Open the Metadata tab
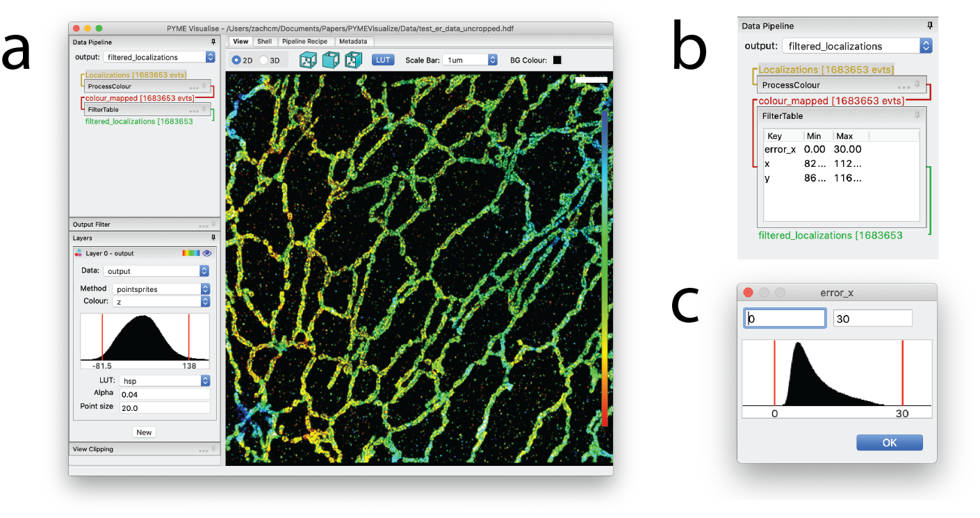 (353, 42)
